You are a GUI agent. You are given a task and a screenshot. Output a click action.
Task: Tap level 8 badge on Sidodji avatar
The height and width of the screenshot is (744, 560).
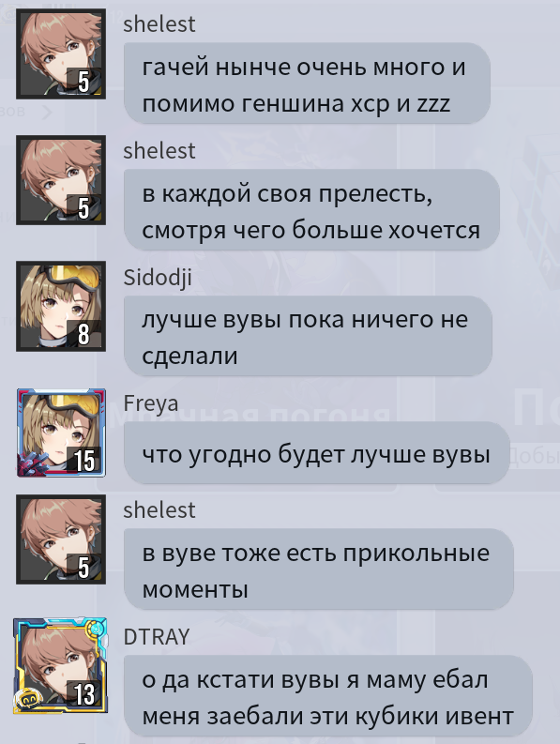click(84, 334)
